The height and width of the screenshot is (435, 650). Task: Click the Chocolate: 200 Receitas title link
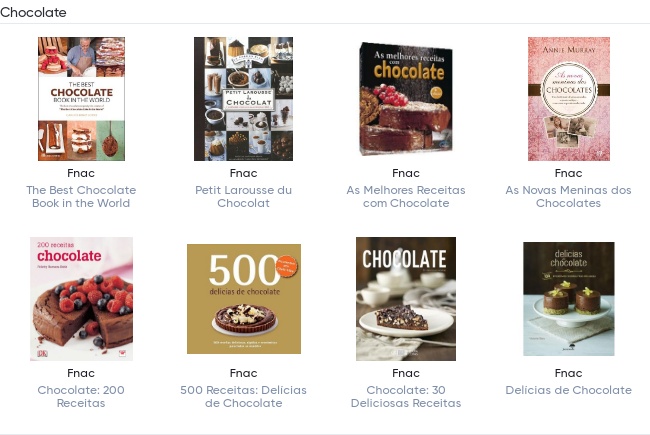81,396
